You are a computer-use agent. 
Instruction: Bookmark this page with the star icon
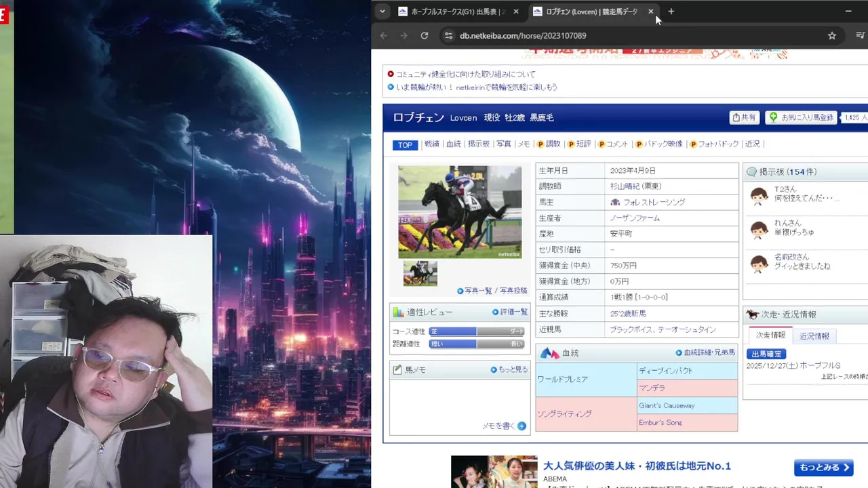coord(832,35)
